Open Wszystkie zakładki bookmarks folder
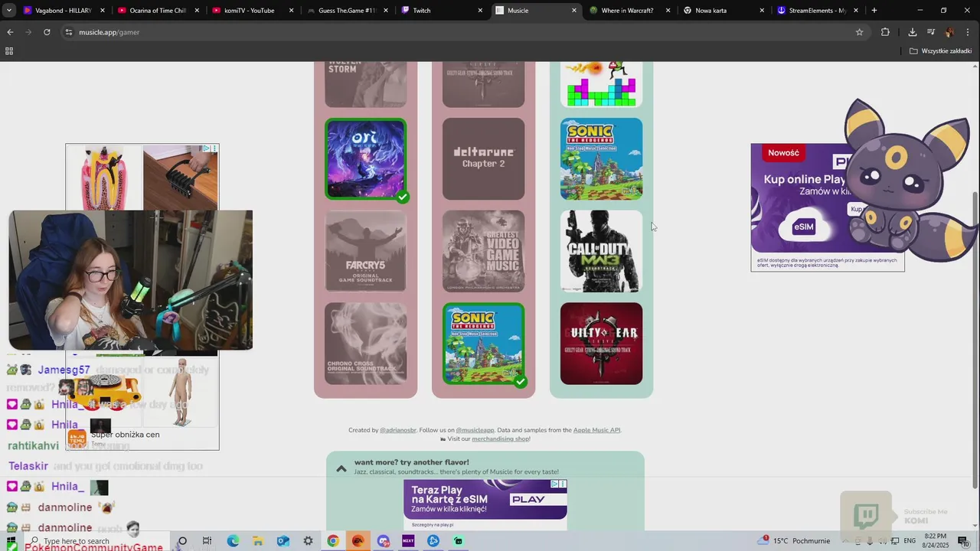980x551 pixels. [940, 51]
